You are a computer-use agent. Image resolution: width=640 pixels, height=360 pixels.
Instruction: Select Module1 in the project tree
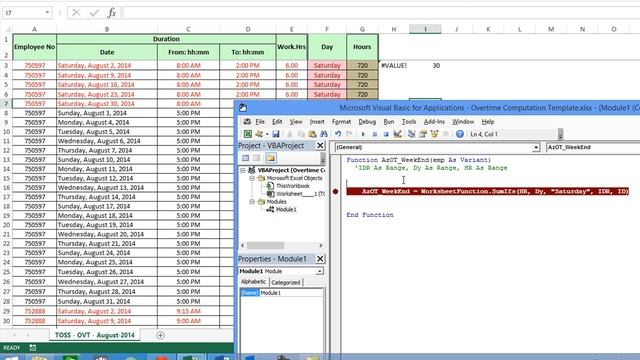(286, 209)
